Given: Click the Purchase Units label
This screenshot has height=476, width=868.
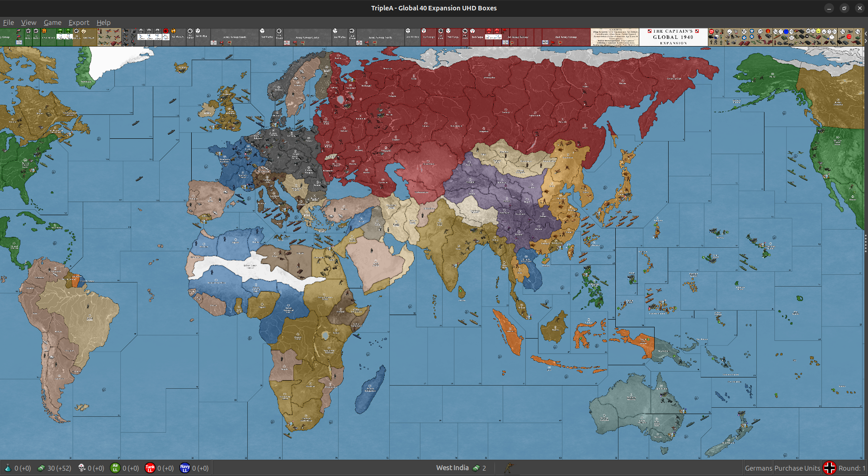Looking at the screenshot, I should pyautogui.click(x=797, y=468).
